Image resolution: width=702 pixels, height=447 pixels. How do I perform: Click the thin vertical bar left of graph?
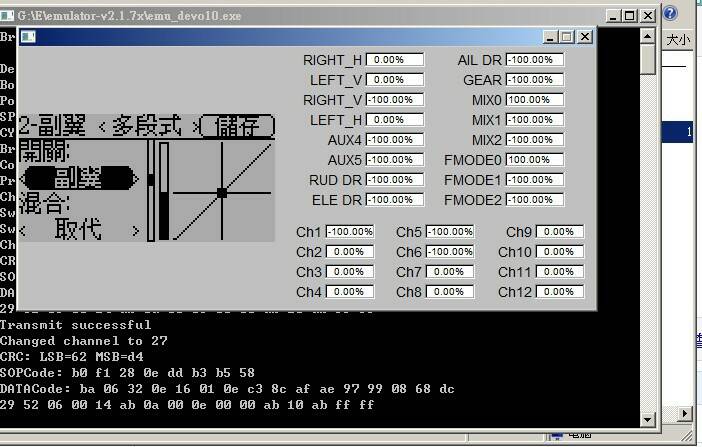151,190
